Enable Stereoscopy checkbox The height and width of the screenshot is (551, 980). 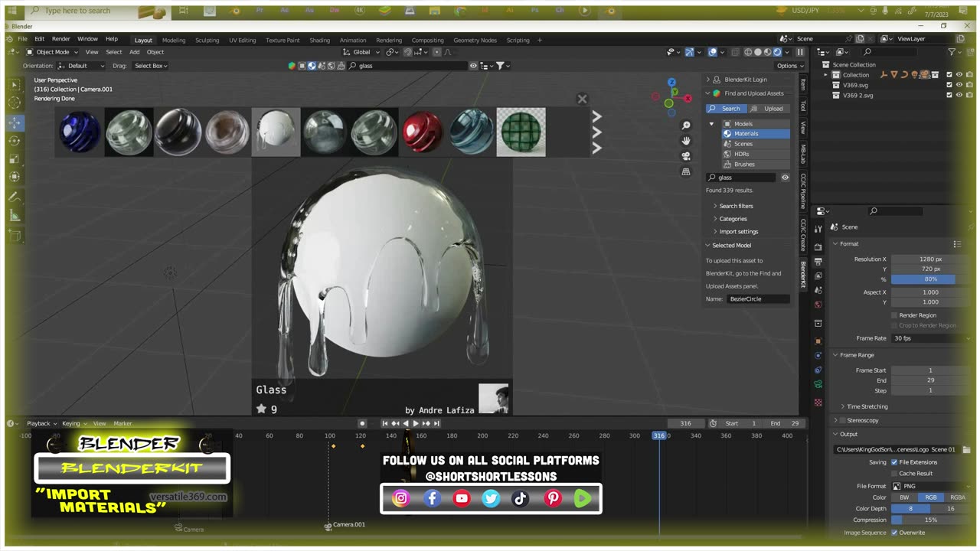click(843, 420)
